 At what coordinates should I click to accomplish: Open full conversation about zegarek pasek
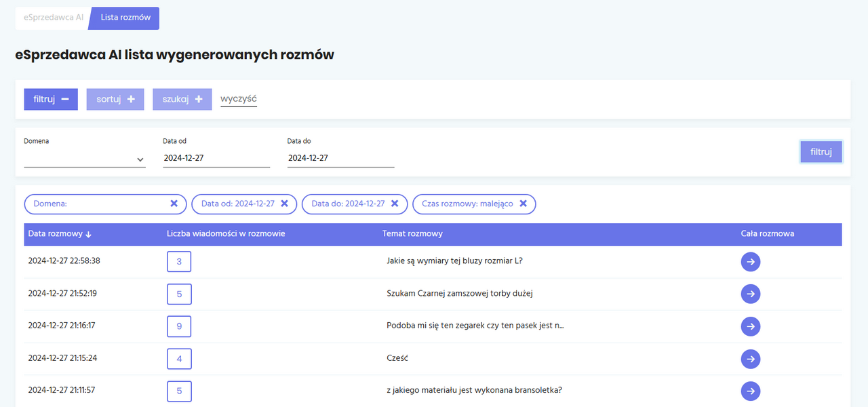point(750,326)
